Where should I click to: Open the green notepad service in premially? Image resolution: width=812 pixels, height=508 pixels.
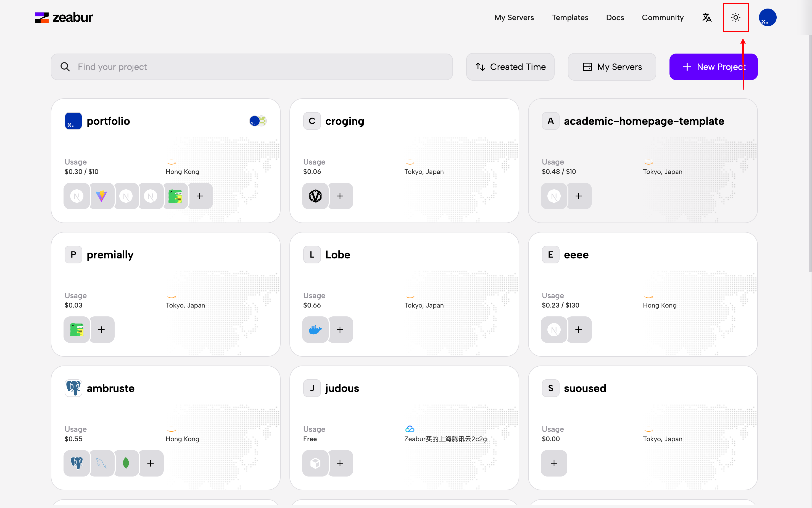point(77,330)
